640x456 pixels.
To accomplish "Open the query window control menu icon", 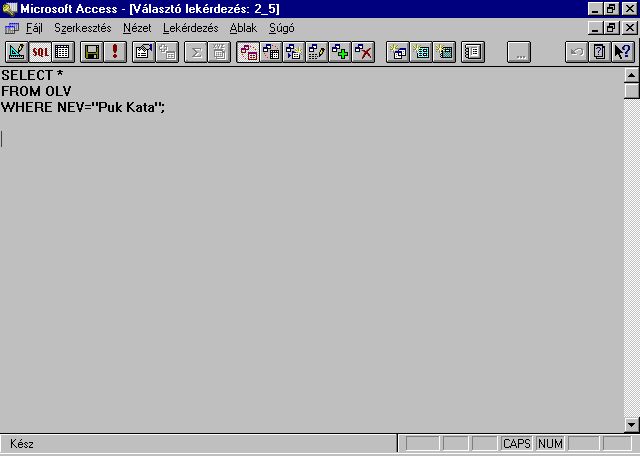I will click(x=11, y=28).
